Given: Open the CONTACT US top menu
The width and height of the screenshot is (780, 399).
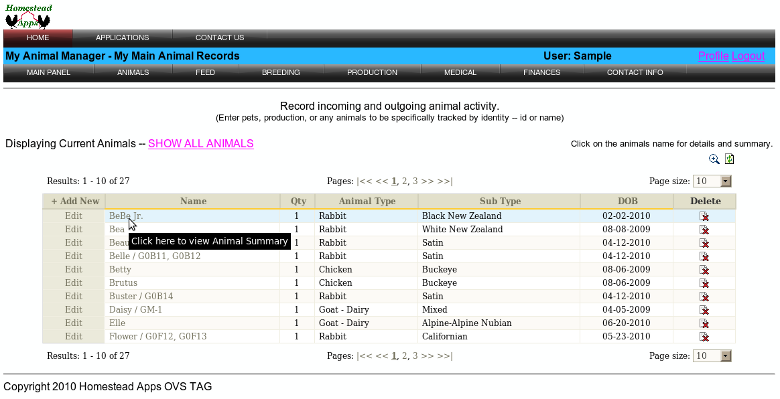Looking at the screenshot, I should coord(219,38).
